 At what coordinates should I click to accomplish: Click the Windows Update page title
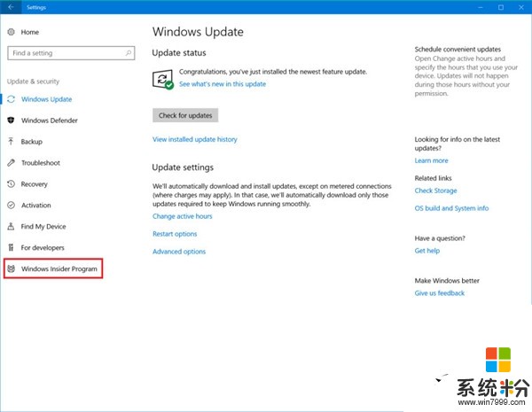(198, 32)
